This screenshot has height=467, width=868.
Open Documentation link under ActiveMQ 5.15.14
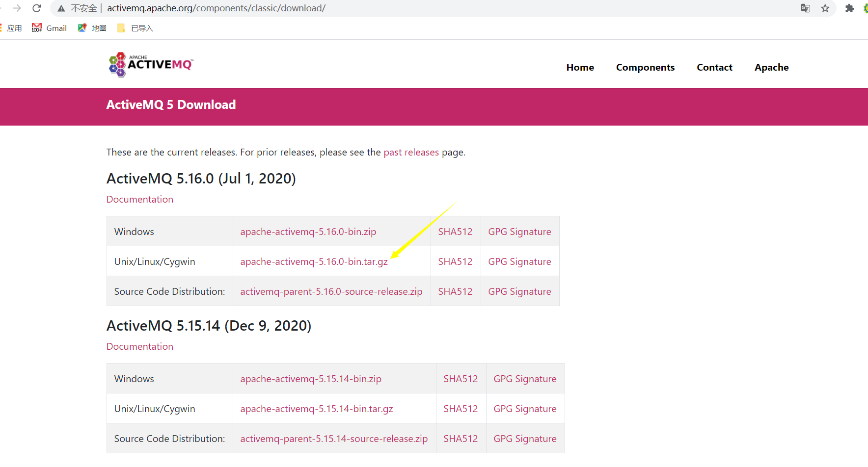click(140, 346)
